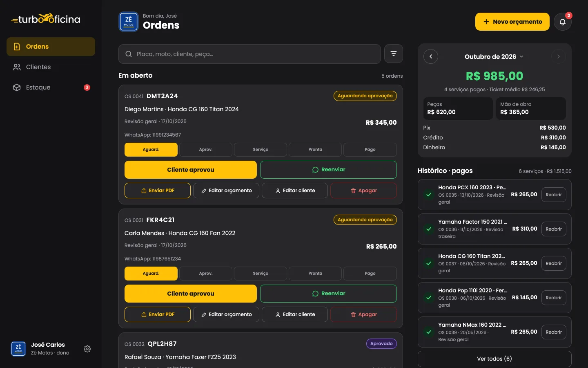Set OS 0031 status to Aprov.

point(206,274)
